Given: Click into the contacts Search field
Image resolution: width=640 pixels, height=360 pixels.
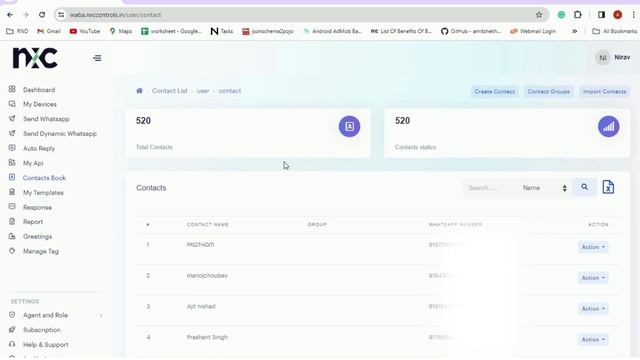Looking at the screenshot, I should (490, 188).
